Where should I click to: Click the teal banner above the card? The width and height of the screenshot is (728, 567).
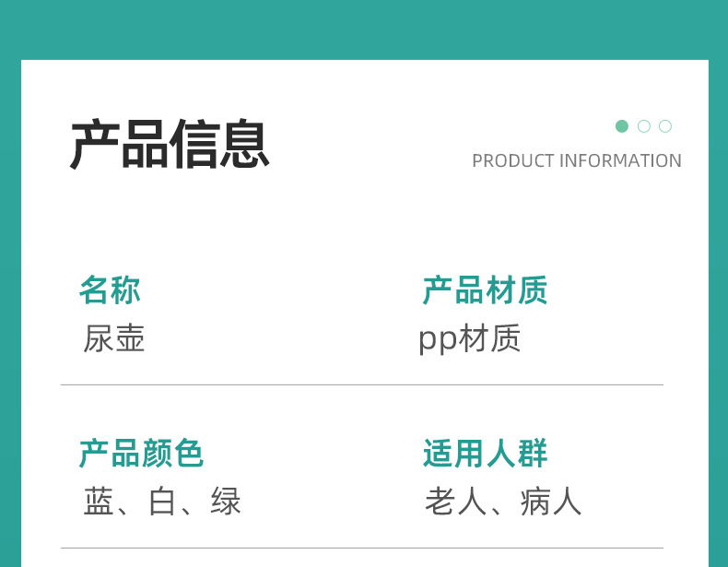coord(364,30)
